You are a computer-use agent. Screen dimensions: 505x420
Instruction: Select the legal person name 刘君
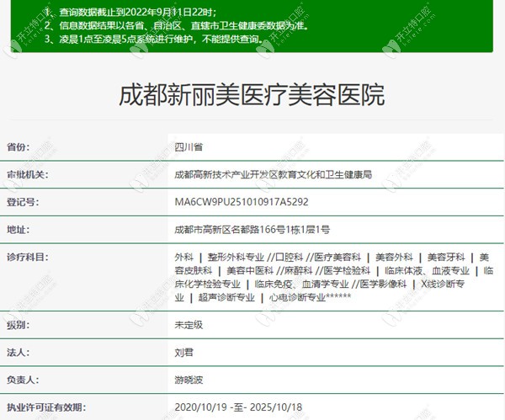tap(183, 353)
